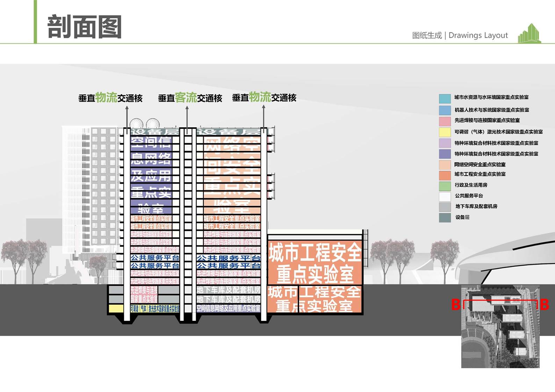Click the right red "B" section marker
Viewport: 555px width, 392px height.
click(545, 304)
